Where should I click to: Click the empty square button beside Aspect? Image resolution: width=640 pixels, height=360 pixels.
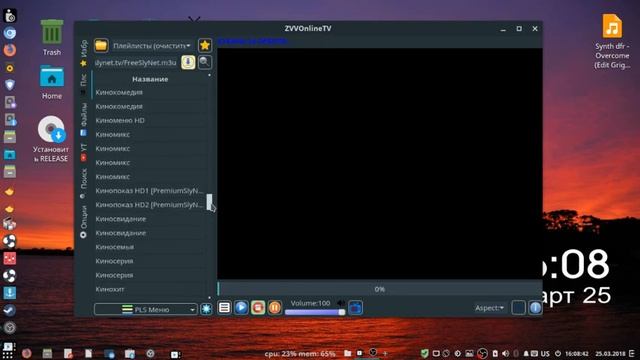click(518, 307)
